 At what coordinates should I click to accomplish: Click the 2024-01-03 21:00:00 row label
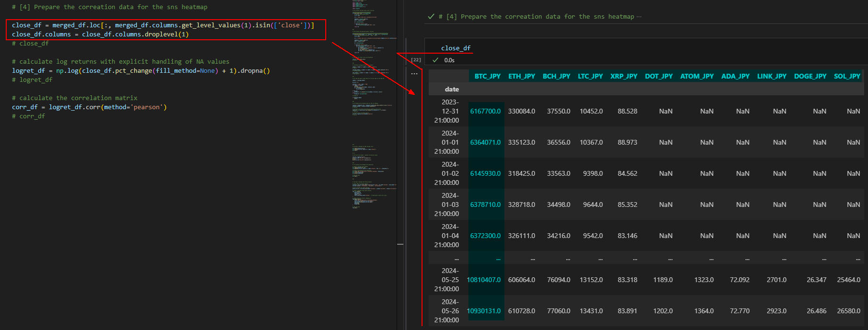[446, 205]
